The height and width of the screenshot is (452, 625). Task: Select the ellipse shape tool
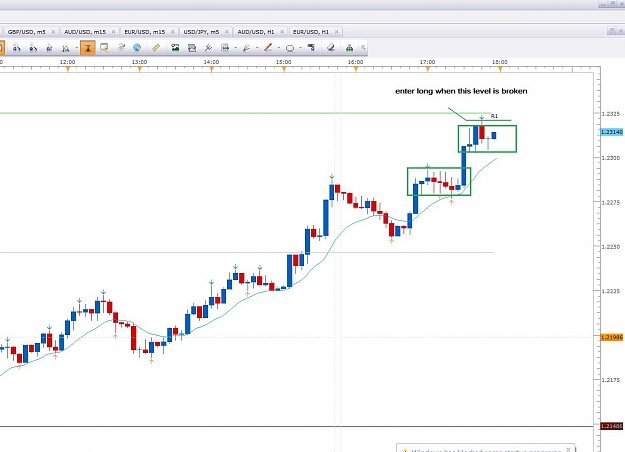290,48
